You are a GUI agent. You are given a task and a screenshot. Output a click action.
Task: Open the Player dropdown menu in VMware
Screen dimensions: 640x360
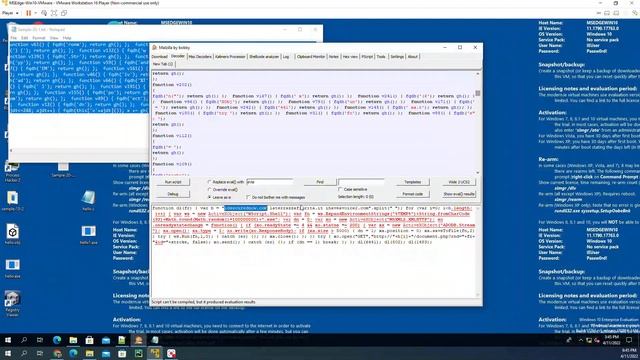10,13
